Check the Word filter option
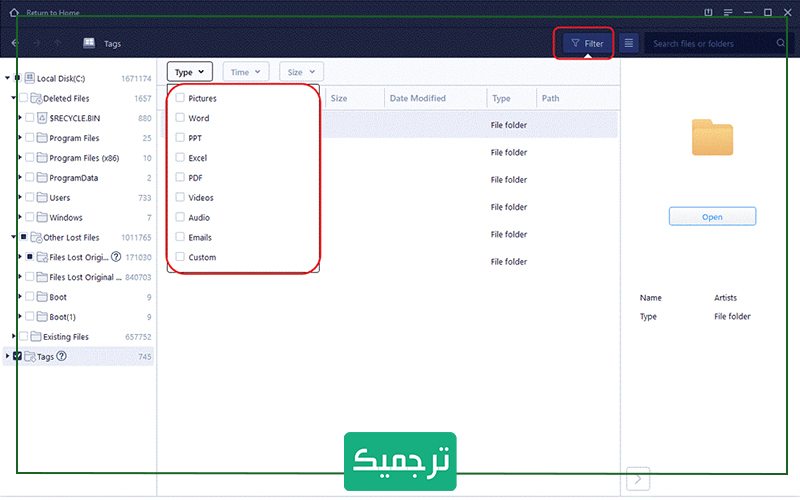 [x=180, y=117]
